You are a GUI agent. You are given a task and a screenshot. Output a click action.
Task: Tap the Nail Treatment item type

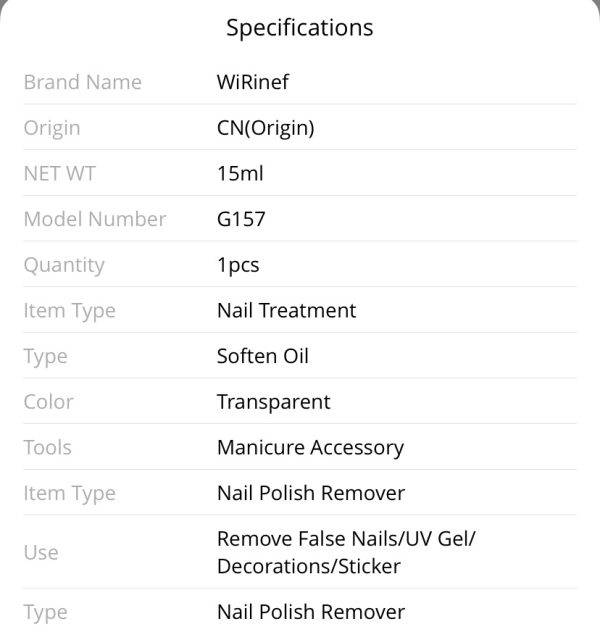click(287, 311)
